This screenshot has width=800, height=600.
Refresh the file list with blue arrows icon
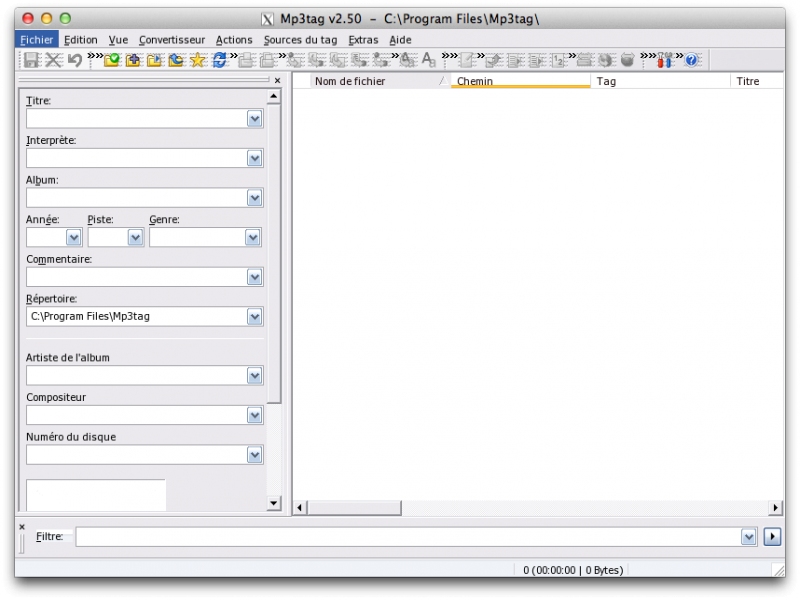(219, 60)
